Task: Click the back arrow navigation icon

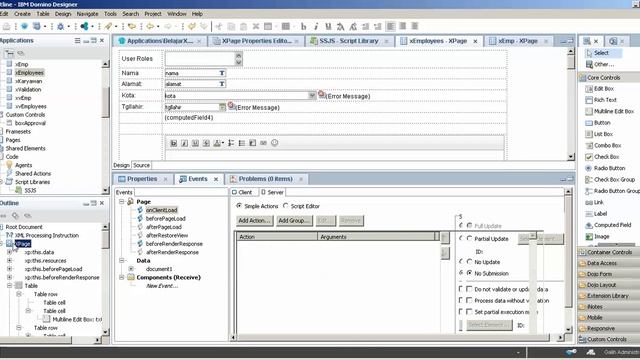Action: (150, 27)
